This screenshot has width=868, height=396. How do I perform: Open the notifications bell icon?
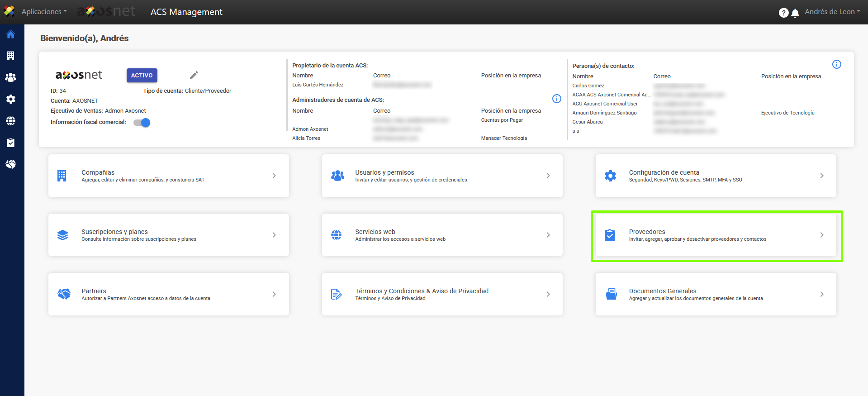(x=795, y=13)
